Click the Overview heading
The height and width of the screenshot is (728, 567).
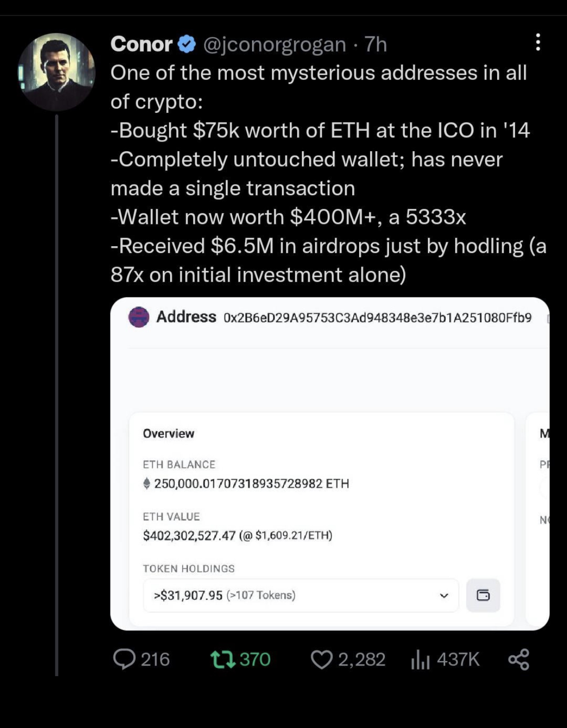pyautogui.click(x=168, y=434)
